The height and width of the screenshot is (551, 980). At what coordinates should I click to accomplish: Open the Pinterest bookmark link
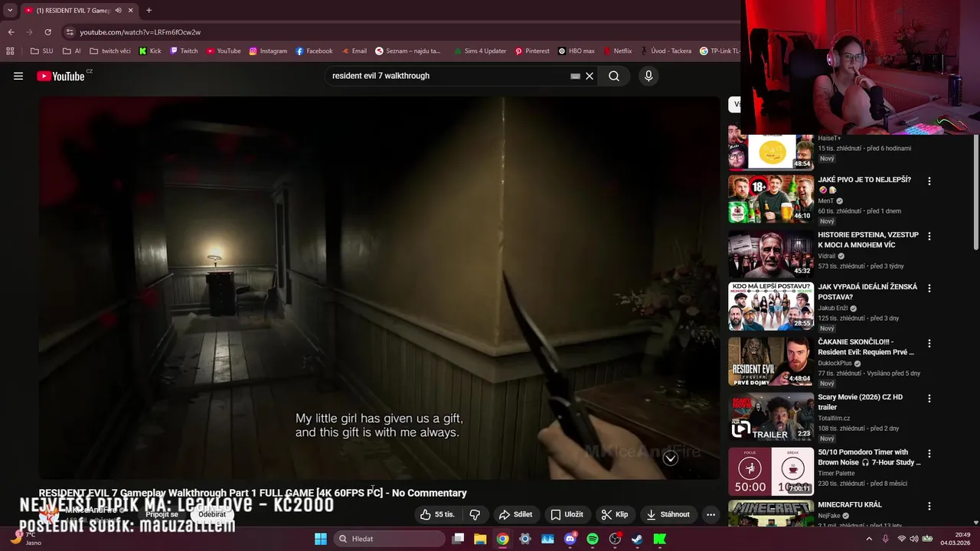(x=532, y=51)
